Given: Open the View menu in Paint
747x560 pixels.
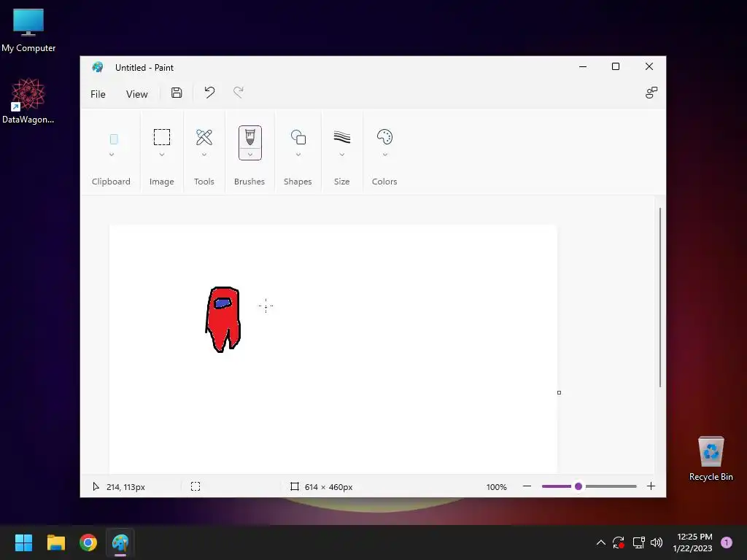Looking at the screenshot, I should pyautogui.click(x=136, y=94).
